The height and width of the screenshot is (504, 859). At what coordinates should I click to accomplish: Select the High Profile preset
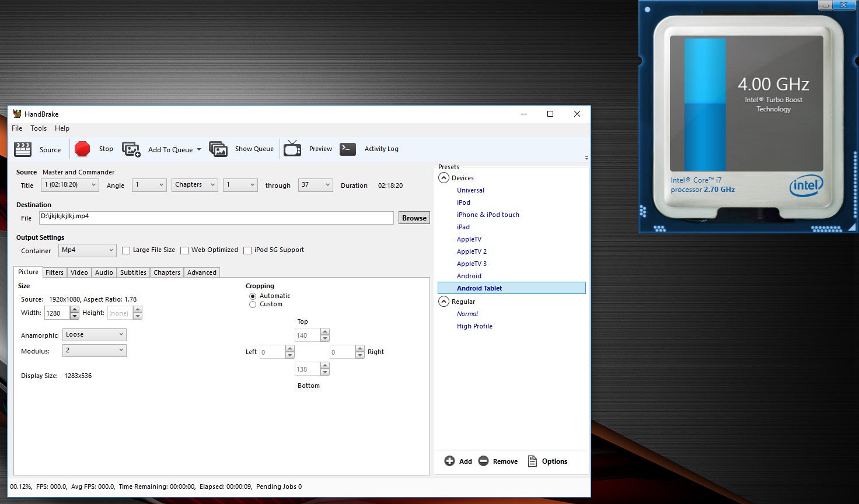[474, 326]
